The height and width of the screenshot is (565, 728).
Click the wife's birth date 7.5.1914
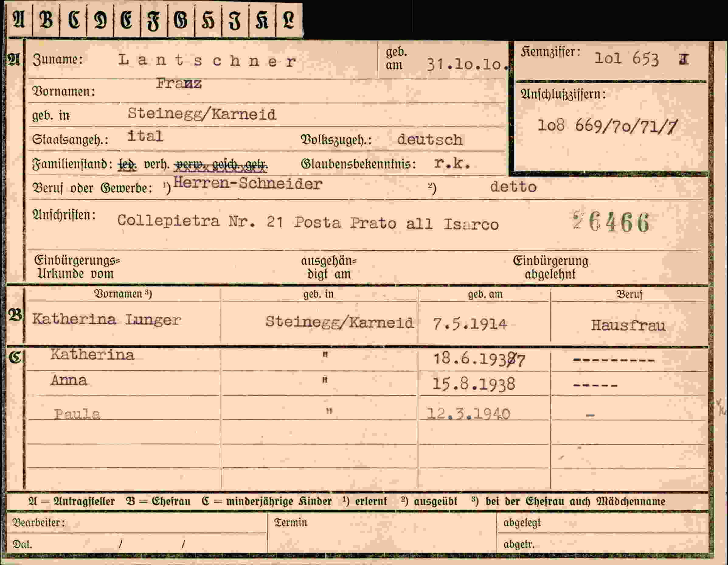pos(470,324)
